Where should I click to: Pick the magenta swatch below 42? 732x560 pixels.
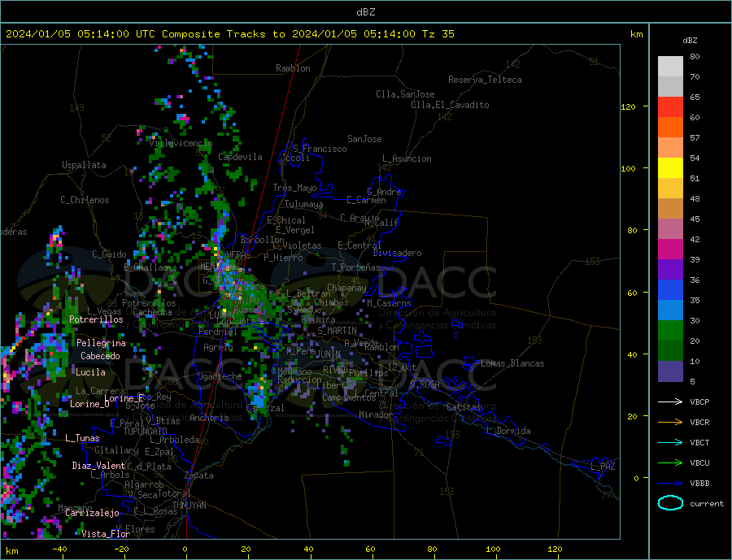[670, 250]
